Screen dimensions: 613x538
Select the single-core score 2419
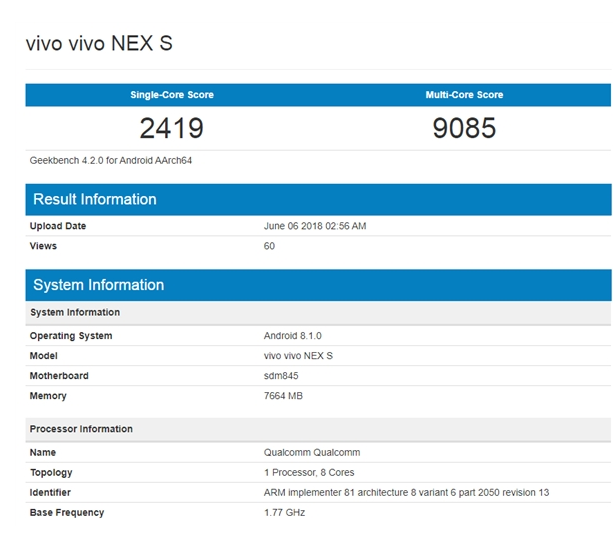coord(172,128)
